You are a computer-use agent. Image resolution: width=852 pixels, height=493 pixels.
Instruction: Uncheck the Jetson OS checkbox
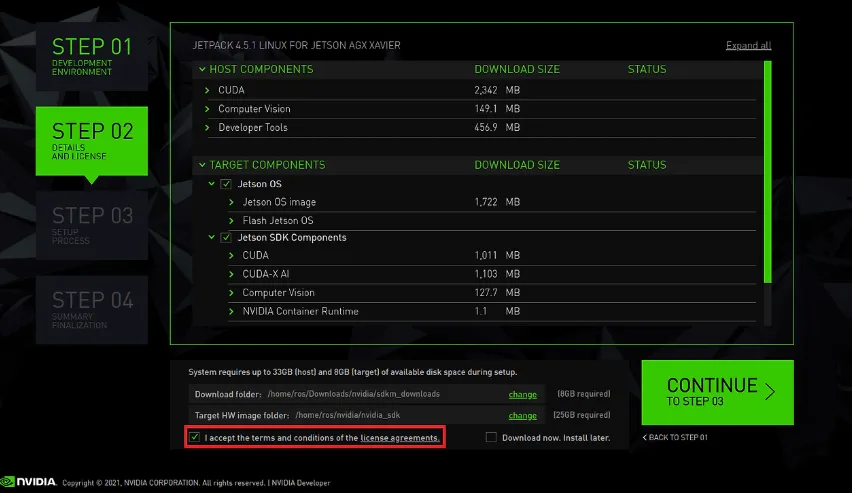[x=226, y=184]
